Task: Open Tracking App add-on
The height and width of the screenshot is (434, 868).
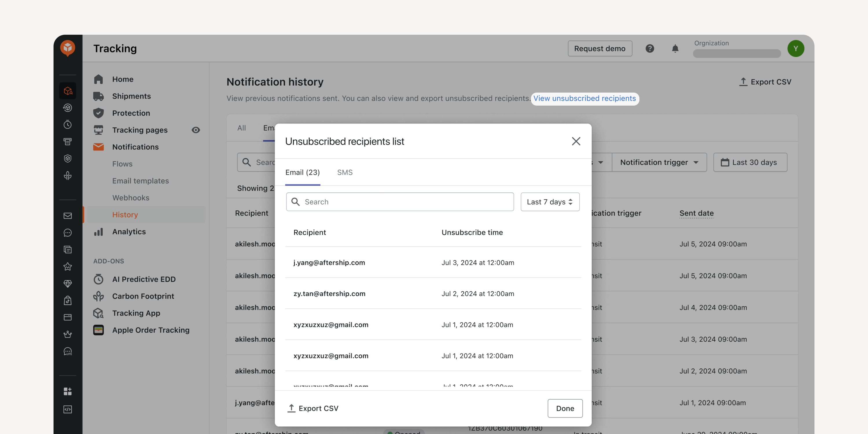Action: 136,313
